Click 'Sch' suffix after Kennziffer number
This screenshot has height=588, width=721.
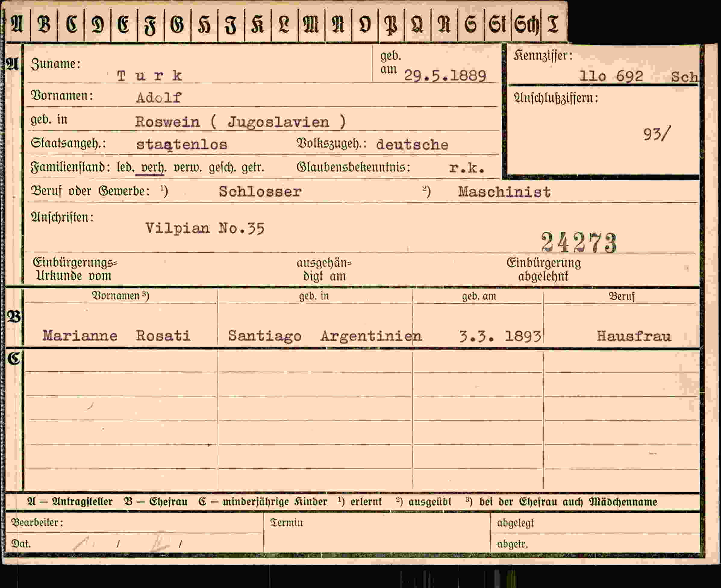point(685,77)
